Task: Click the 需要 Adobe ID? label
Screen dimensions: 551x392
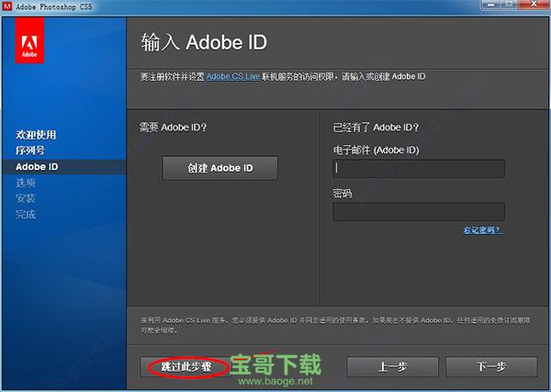Action: point(174,128)
